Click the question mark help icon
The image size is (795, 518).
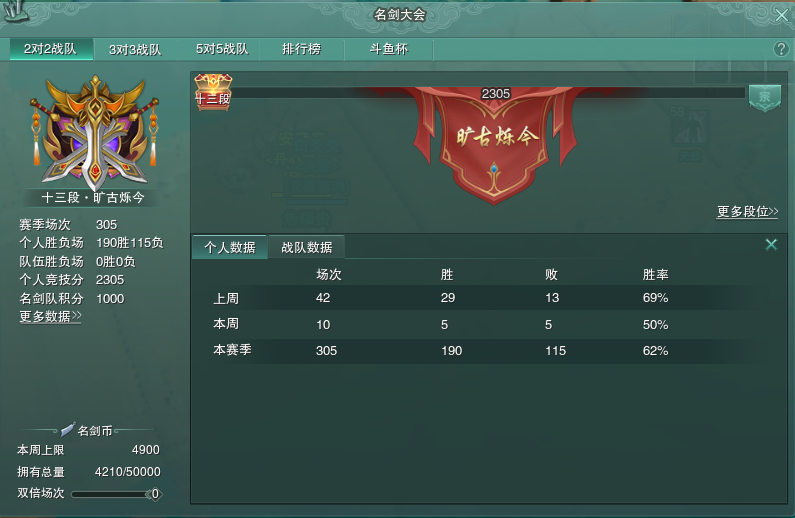(x=781, y=49)
